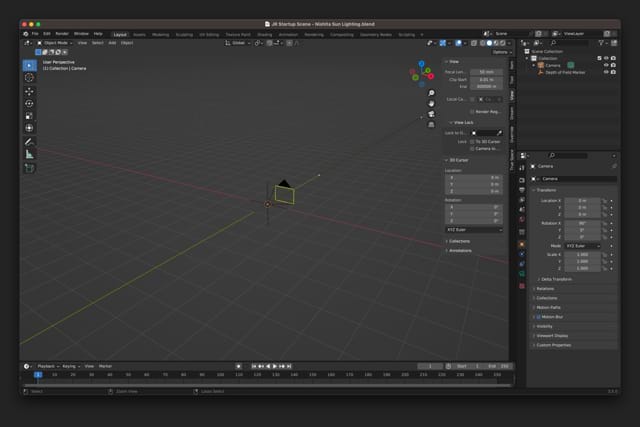Toggle camera view with the camera gizmo
The height and width of the screenshot is (427, 640).
[431, 113]
